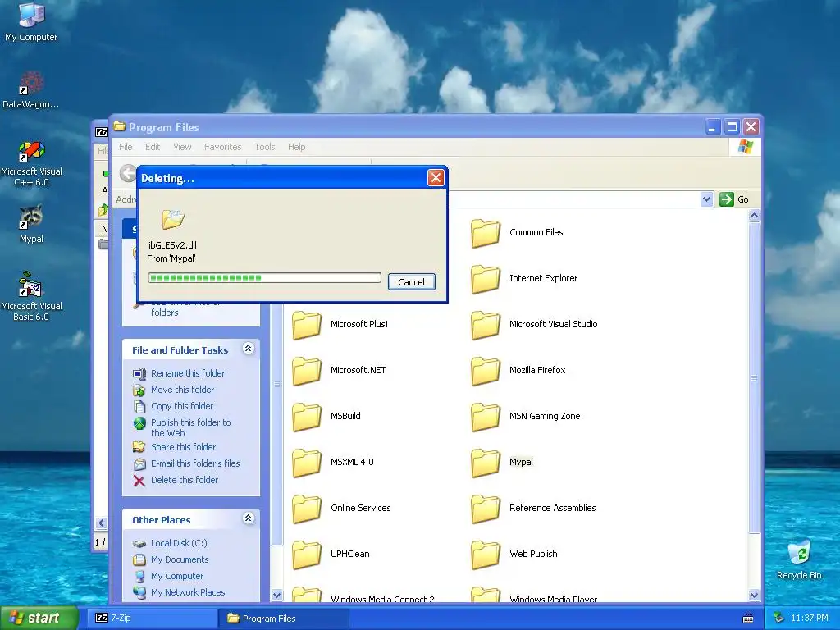This screenshot has width=840, height=630.
Task: Click the 7-Zip window left scroll arrow
Action: [101, 523]
